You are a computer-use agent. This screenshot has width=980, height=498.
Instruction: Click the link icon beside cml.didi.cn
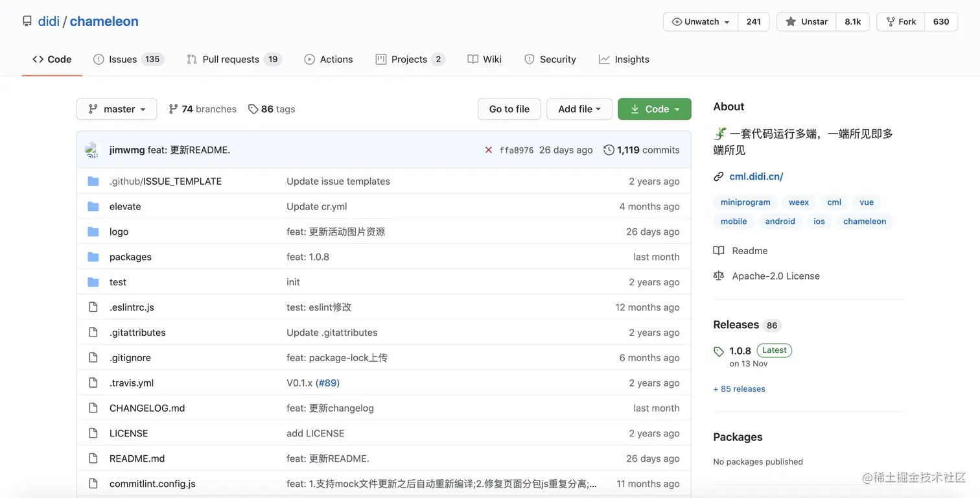click(718, 176)
